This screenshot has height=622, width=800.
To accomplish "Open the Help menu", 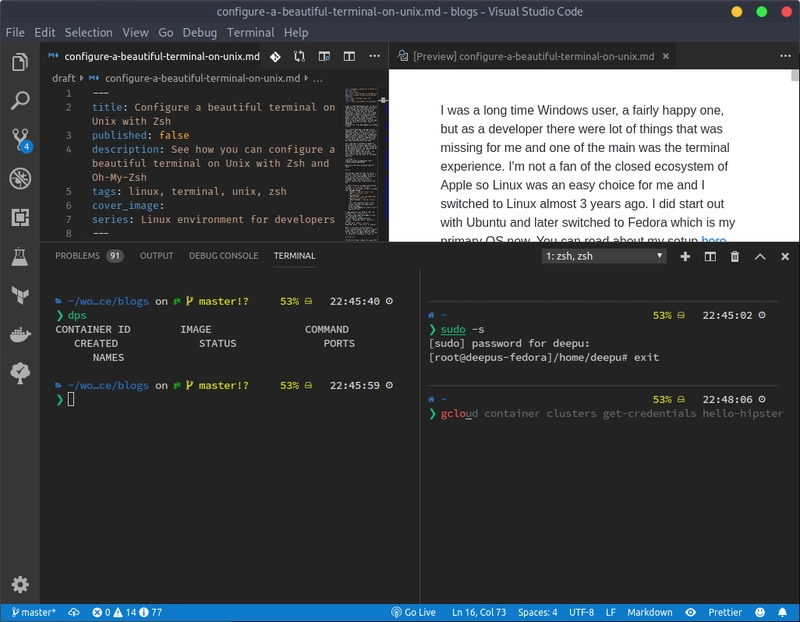I will (x=296, y=33).
